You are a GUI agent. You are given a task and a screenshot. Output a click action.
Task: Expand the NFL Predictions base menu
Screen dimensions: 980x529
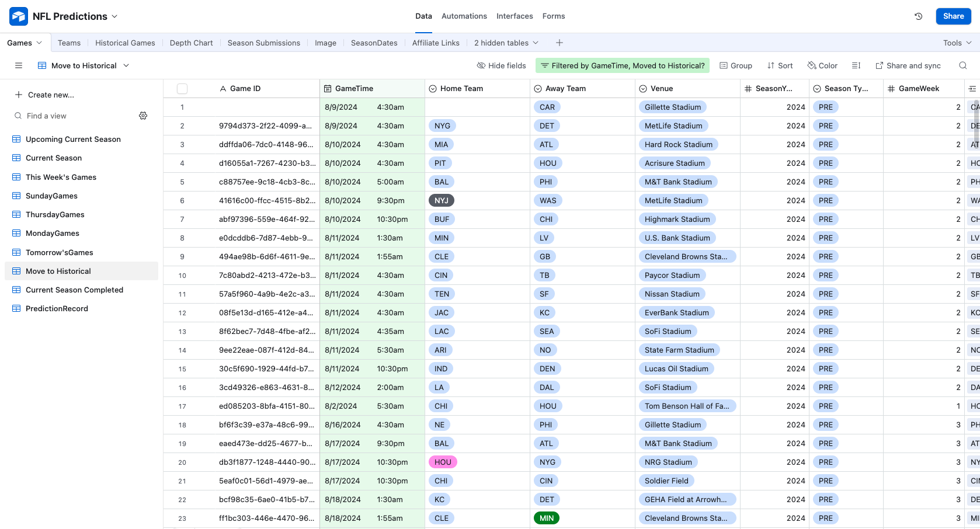[x=75, y=16]
